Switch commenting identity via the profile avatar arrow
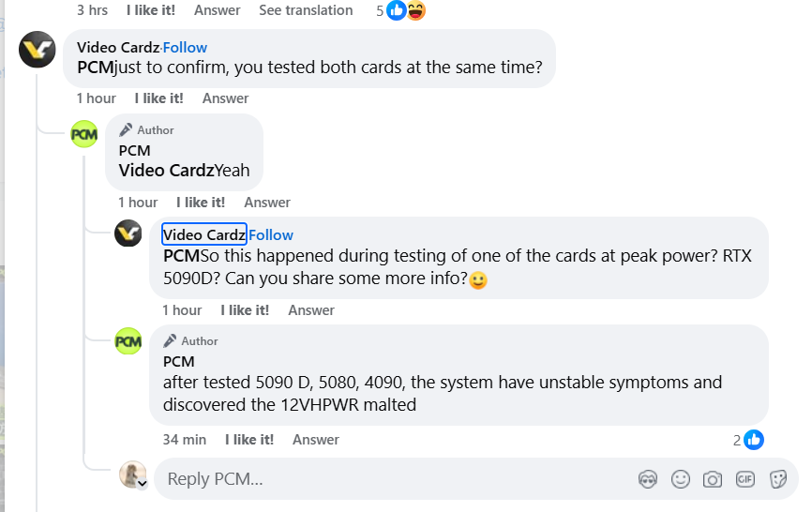This screenshot has height=512, width=812. (x=142, y=484)
